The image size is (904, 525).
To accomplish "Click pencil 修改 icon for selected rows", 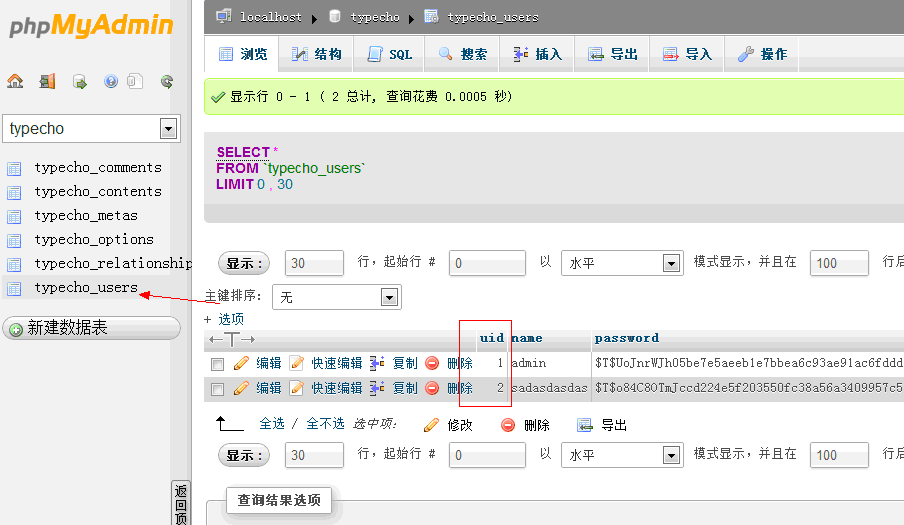I will tap(431, 425).
